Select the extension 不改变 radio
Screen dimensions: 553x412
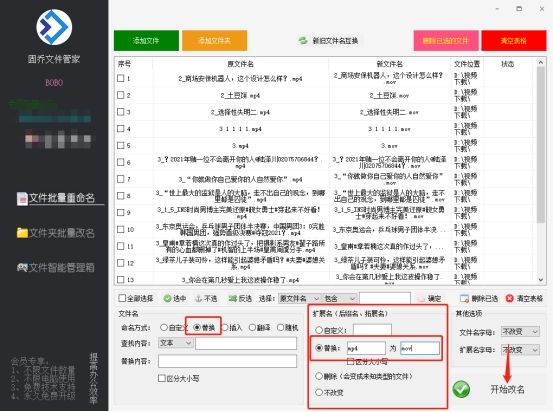(x=319, y=392)
